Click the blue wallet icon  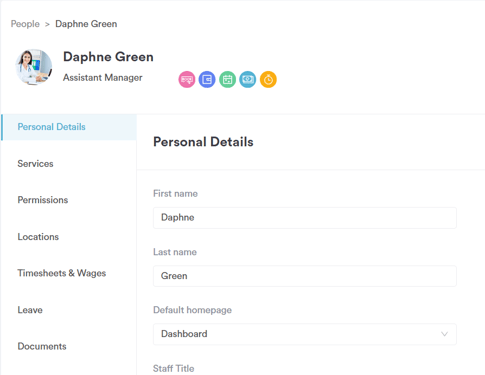point(207,80)
